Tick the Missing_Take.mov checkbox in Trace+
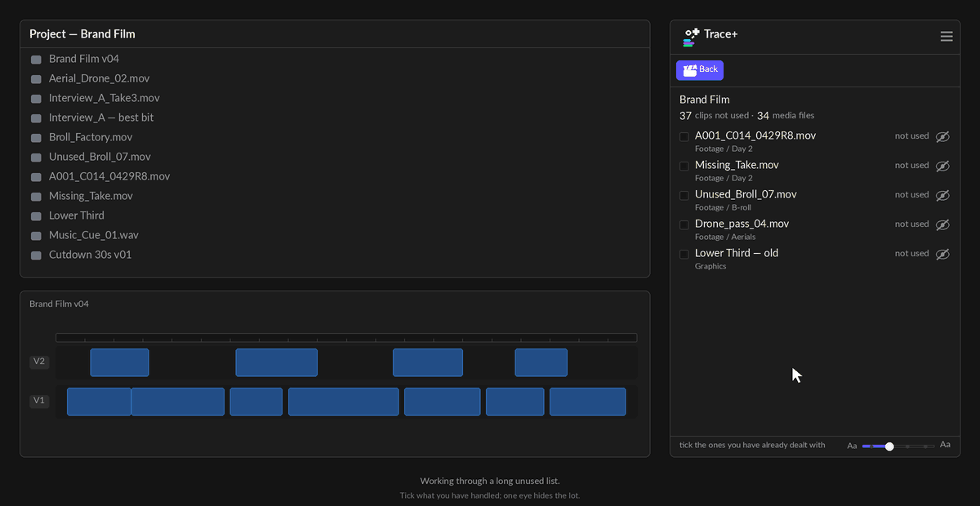 click(684, 166)
